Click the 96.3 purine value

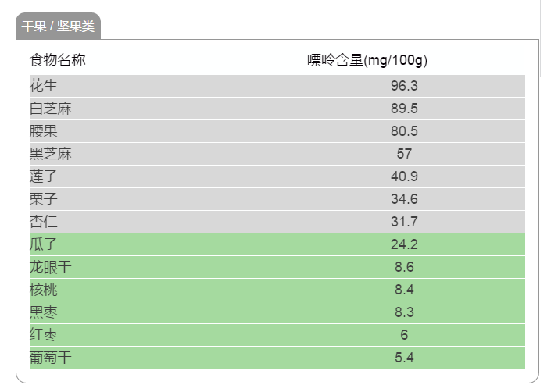click(x=404, y=86)
